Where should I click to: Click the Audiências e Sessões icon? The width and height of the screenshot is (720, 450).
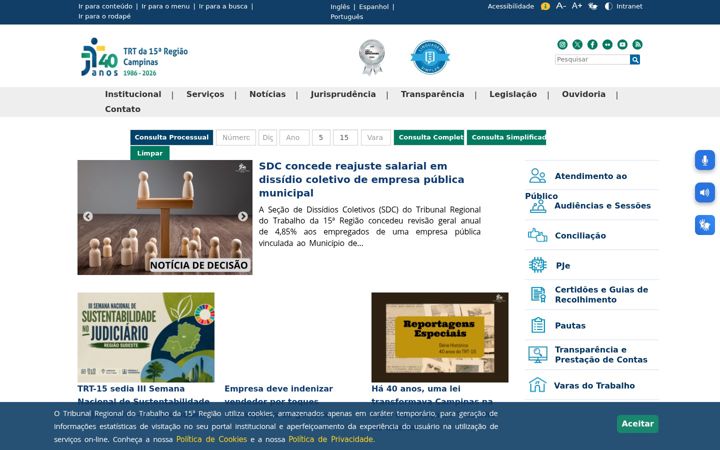(538, 206)
